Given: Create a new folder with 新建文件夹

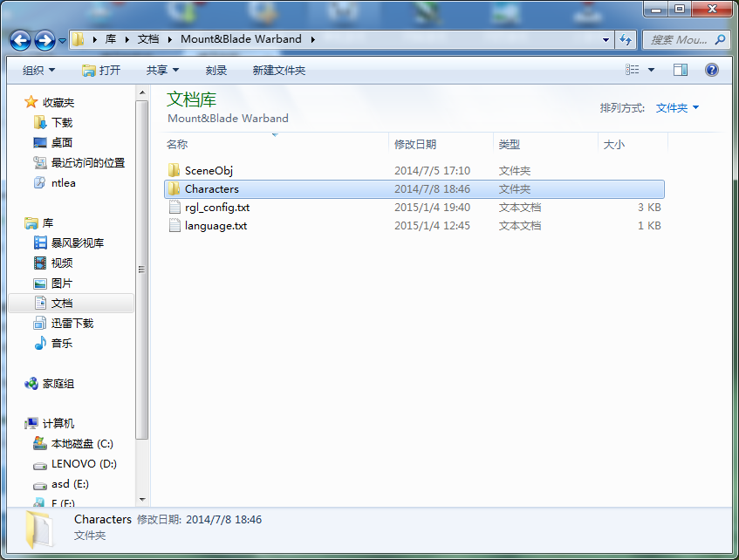Looking at the screenshot, I should [x=279, y=71].
